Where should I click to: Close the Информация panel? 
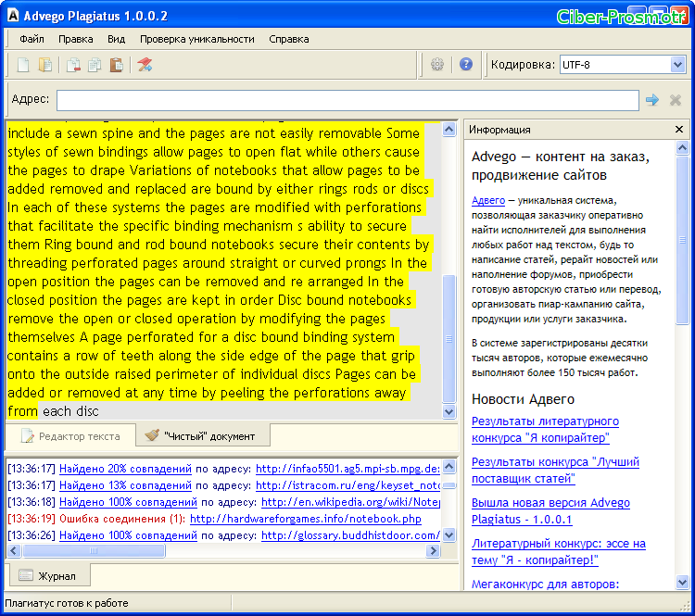tap(679, 130)
